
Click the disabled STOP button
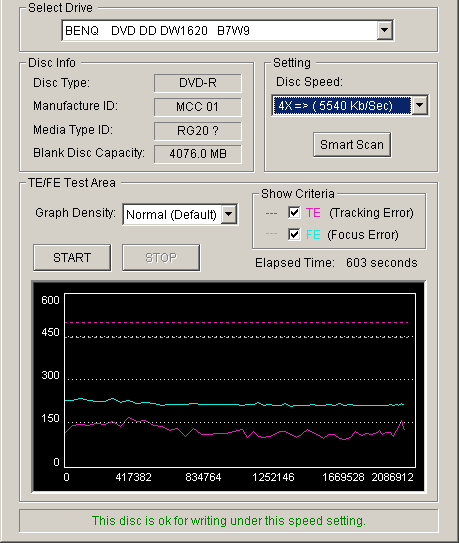[161, 258]
